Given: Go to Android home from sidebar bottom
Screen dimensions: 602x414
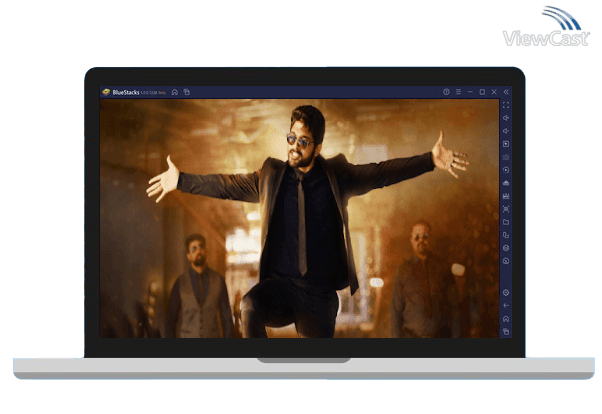Looking at the screenshot, I should coord(506,319).
